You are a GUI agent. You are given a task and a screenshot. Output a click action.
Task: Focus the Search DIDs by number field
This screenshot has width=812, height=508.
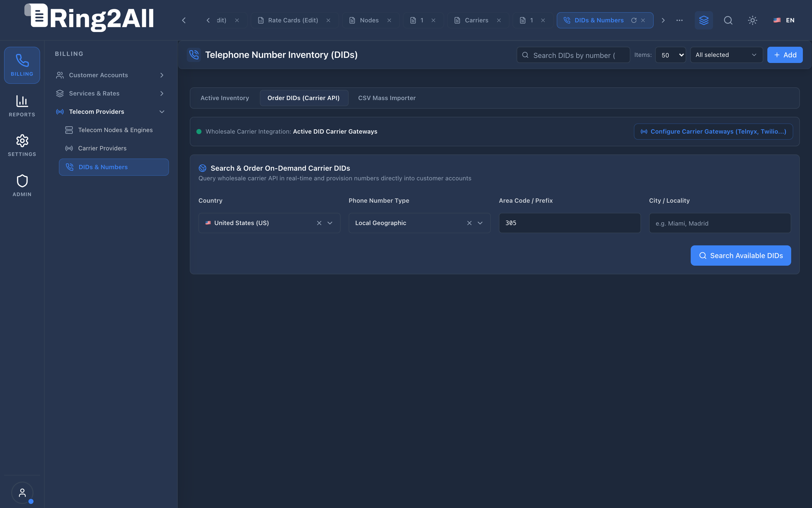(573, 55)
